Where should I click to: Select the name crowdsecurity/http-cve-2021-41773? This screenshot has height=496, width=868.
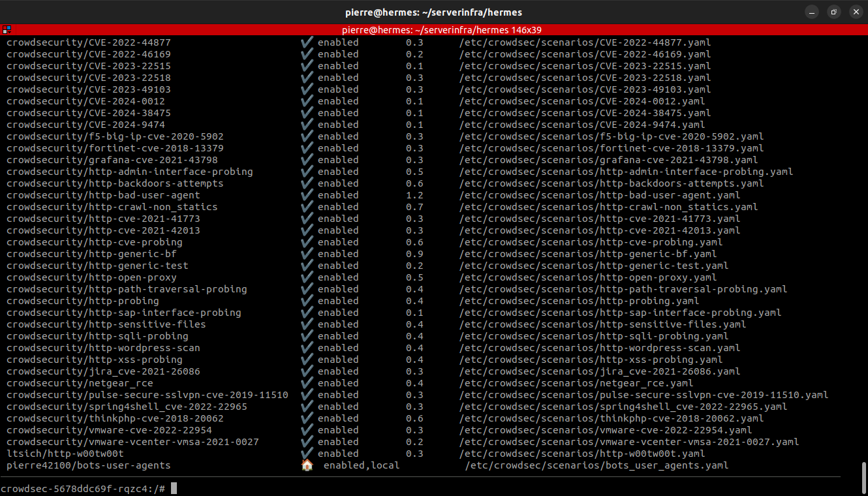(103, 219)
